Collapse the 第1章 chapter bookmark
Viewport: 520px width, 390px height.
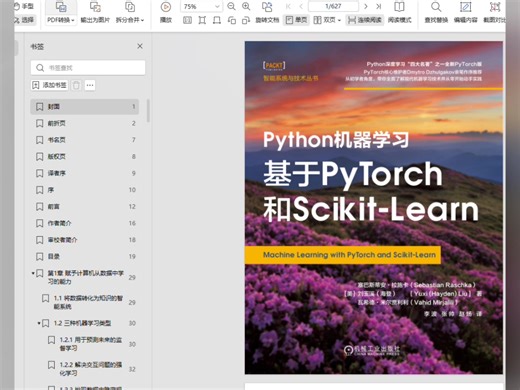pyautogui.click(x=33, y=273)
